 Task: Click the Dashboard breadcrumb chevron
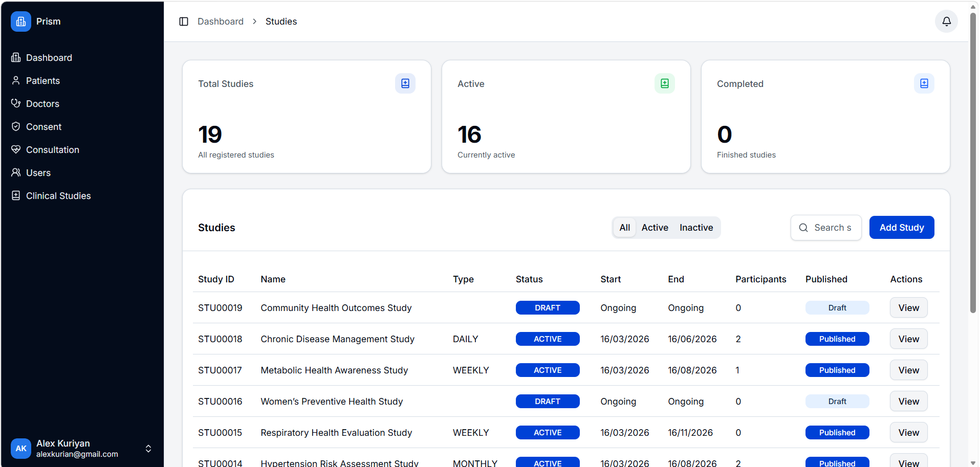(x=254, y=21)
